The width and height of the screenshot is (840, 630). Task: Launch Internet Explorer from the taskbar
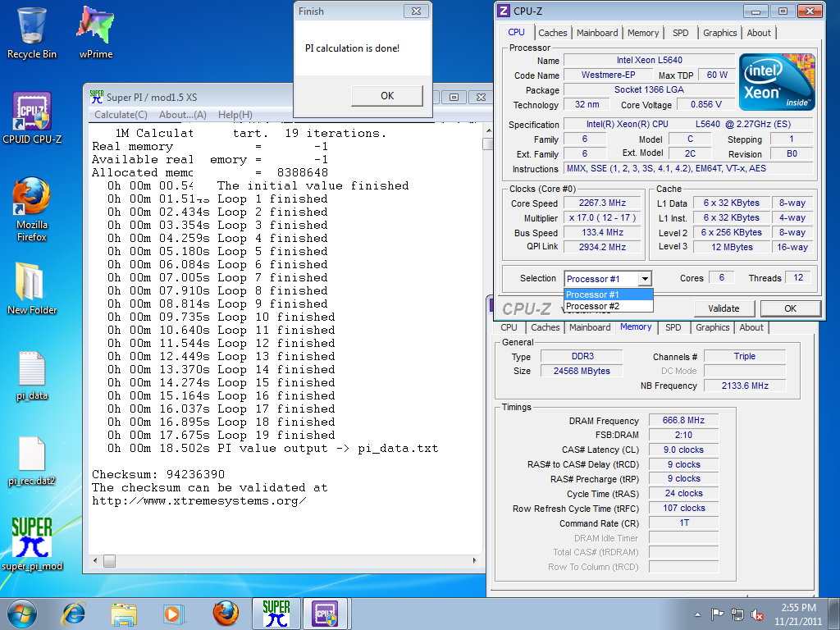(x=73, y=614)
